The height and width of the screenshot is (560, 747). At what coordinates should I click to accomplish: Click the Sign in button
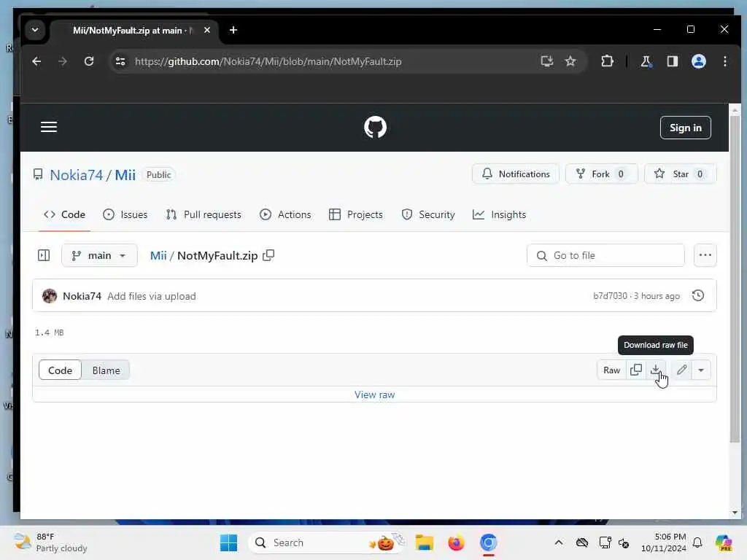click(x=685, y=128)
